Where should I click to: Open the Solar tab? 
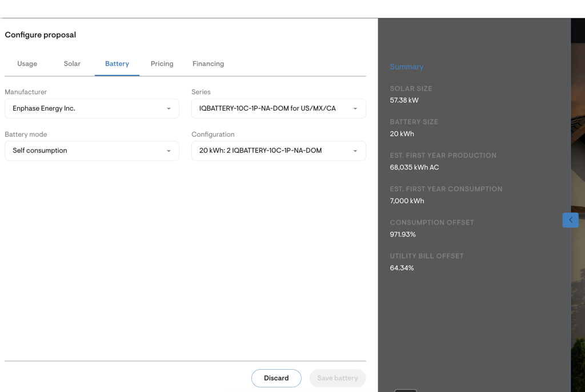(72, 64)
